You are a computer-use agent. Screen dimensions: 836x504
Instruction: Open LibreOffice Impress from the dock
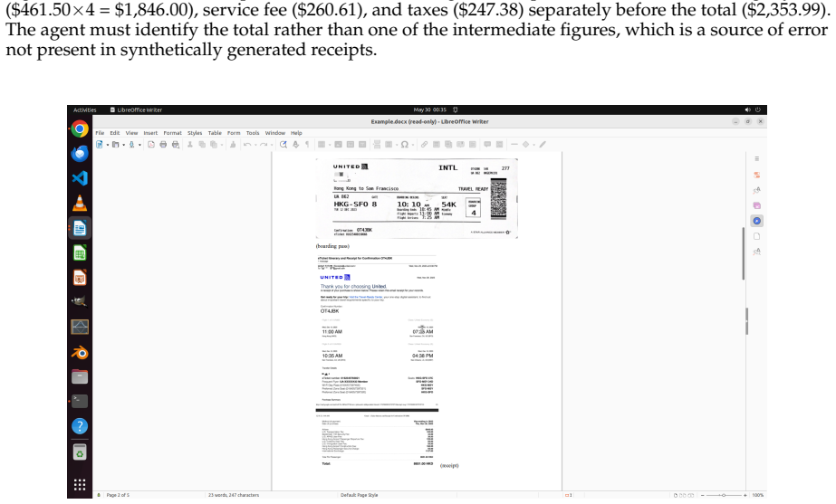click(80, 278)
